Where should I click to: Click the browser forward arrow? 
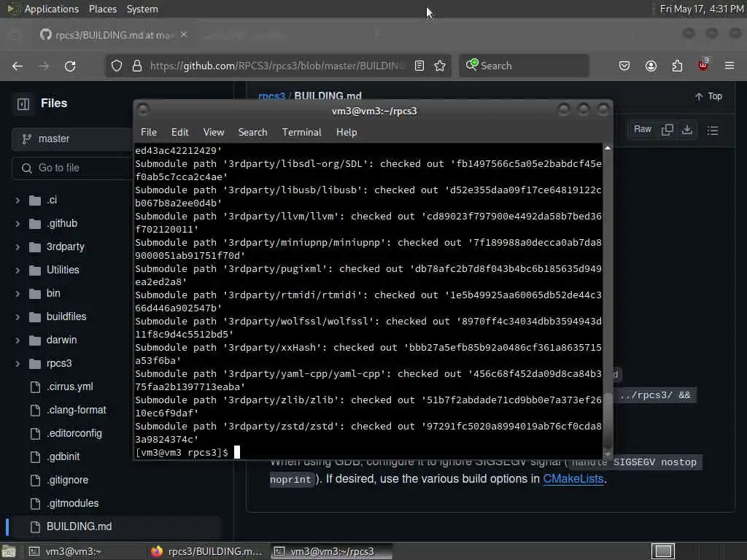point(44,66)
